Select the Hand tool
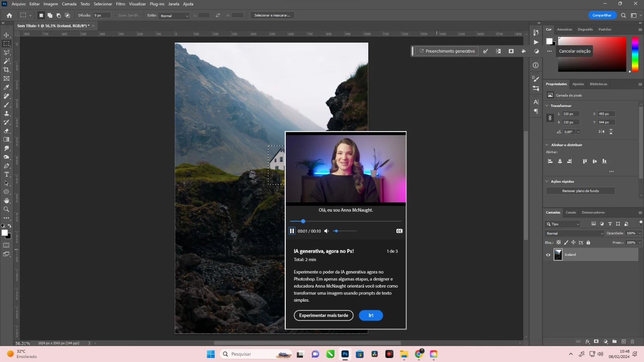644x362 pixels. pyautogui.click(x=6, y=201)
